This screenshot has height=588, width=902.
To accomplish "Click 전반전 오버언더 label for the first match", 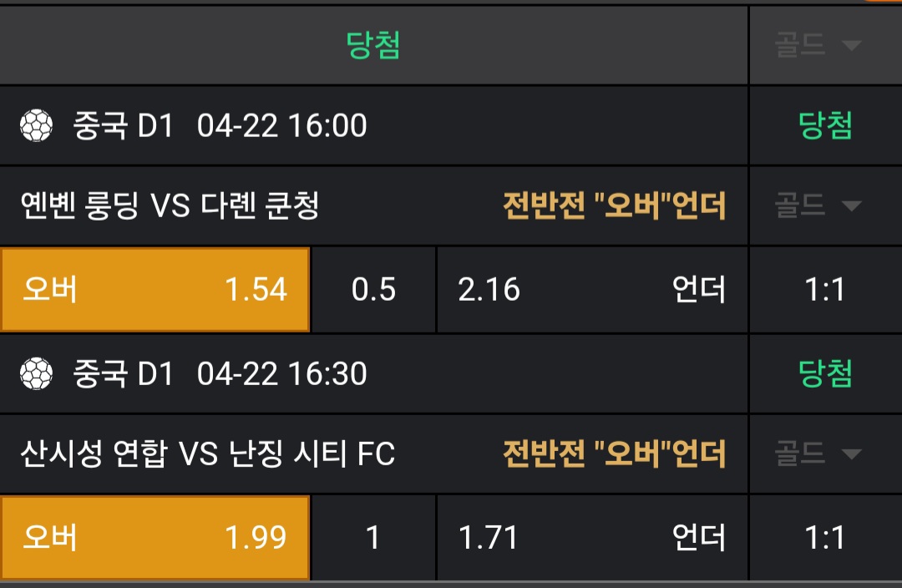I will (614, 205).
